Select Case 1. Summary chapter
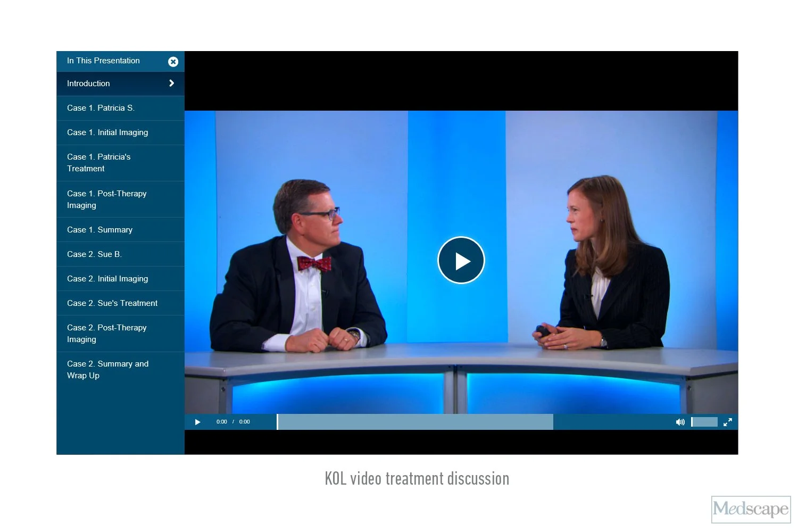 120,230
